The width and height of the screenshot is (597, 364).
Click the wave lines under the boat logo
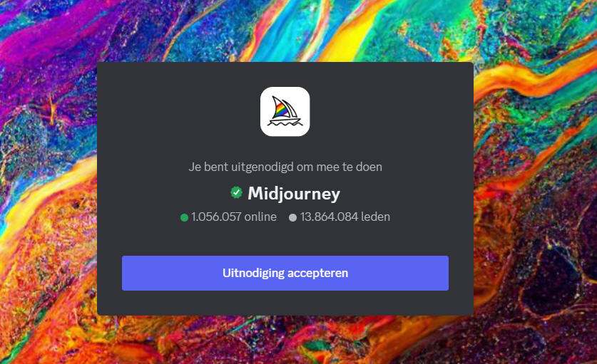285,123
